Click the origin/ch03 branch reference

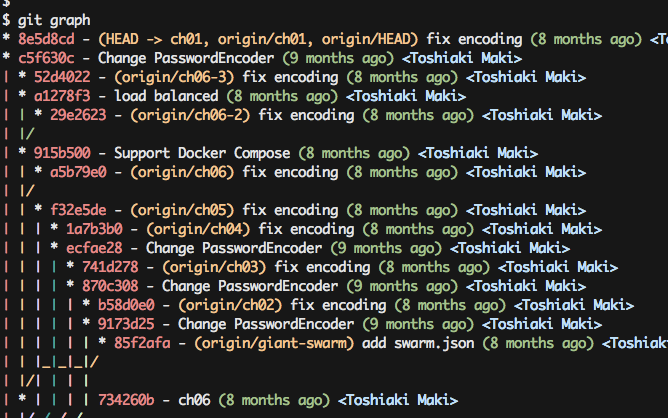coord(214,267)
